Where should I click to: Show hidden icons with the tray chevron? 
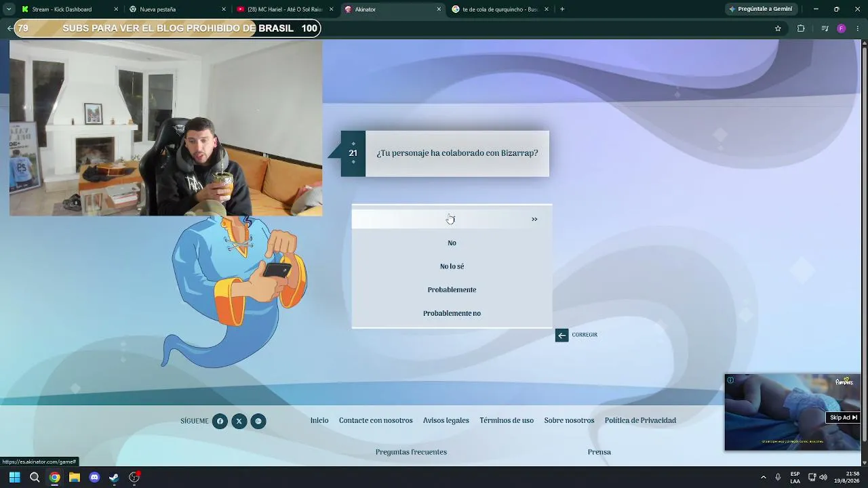point(764,477)
